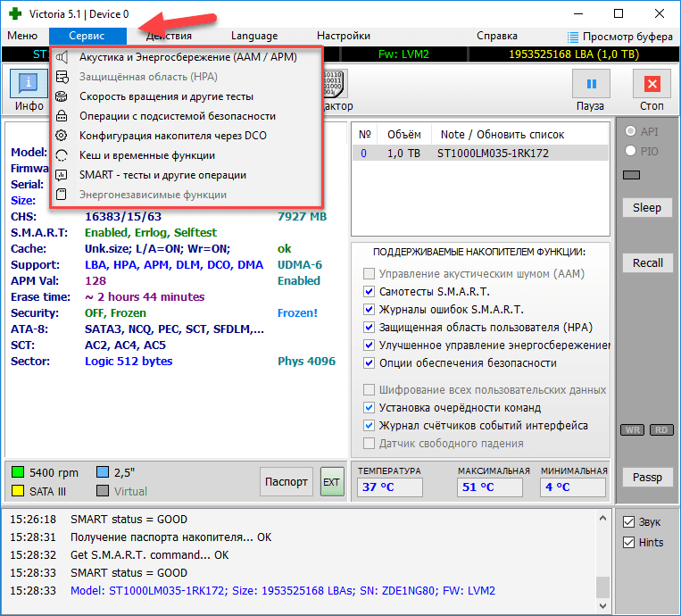Toggle Датчик свободного падения checkbox
681x616 pixels.
coord(369,443)
